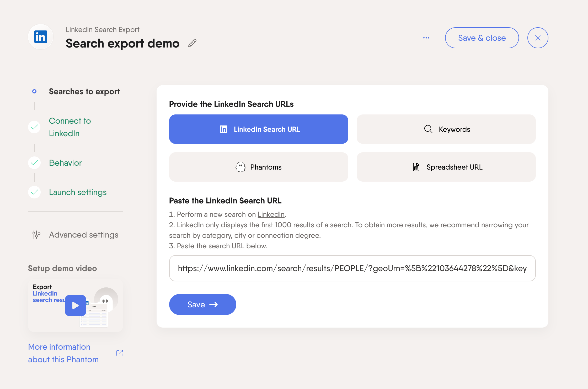Select Phantoms input option
The width and height of the screenshot is (588, 389).
coord(259,167)
